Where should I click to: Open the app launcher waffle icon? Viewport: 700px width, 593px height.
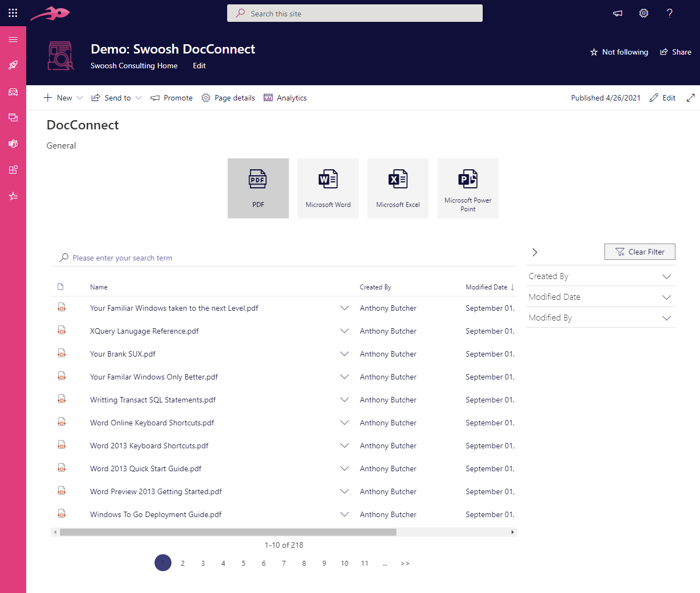pos(13,13)
